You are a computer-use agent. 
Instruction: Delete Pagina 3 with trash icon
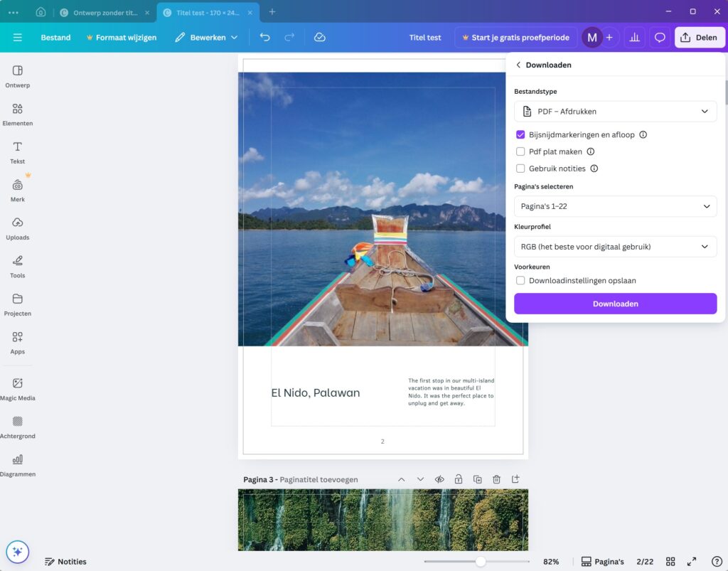(x=497, y=479)
